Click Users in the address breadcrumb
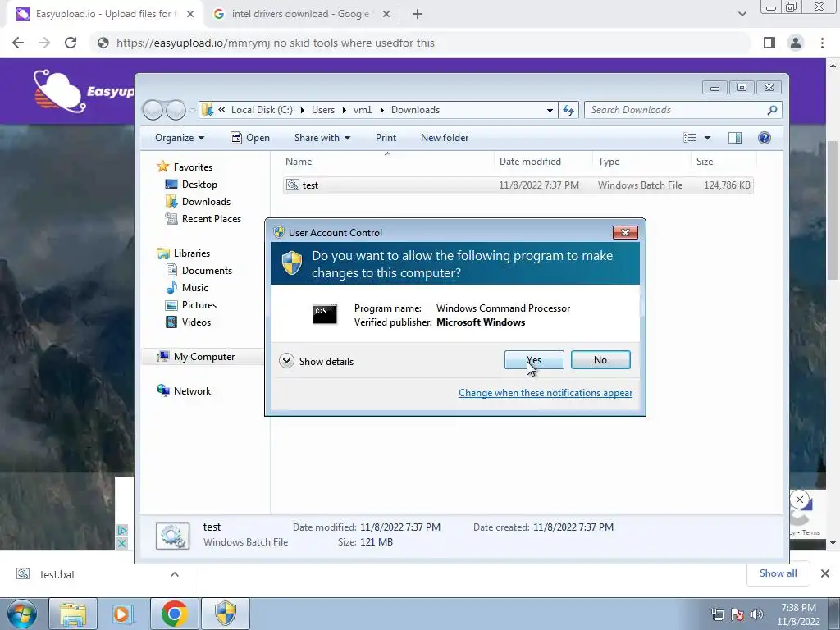The height and width of the screenshot is (630, 840). point(323,110)
